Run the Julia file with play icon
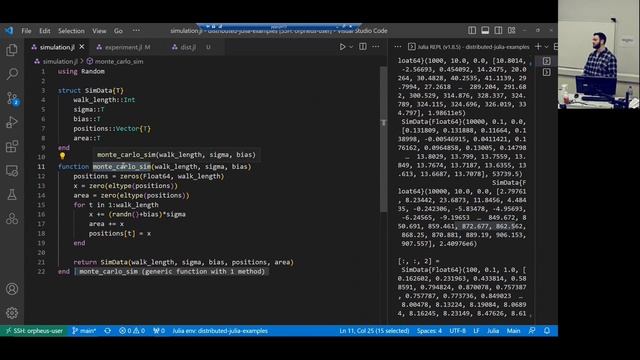Viewport: 640px width, 360px height. (342, 47)
